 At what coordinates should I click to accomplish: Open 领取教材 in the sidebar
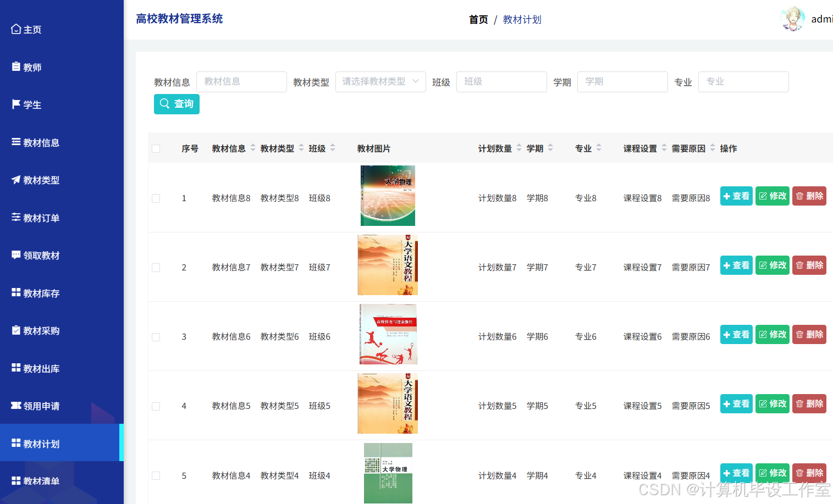pos(62,256)
